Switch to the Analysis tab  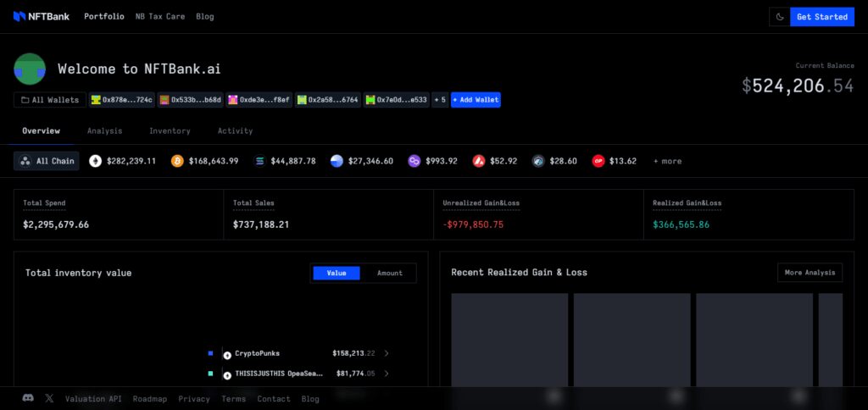point(104,131)
